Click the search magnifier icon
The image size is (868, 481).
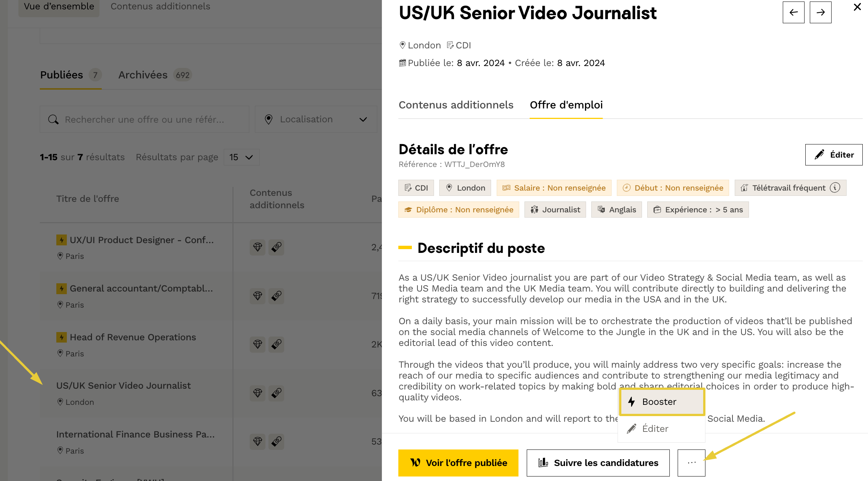pyautogui.click(x=53, y=120)
